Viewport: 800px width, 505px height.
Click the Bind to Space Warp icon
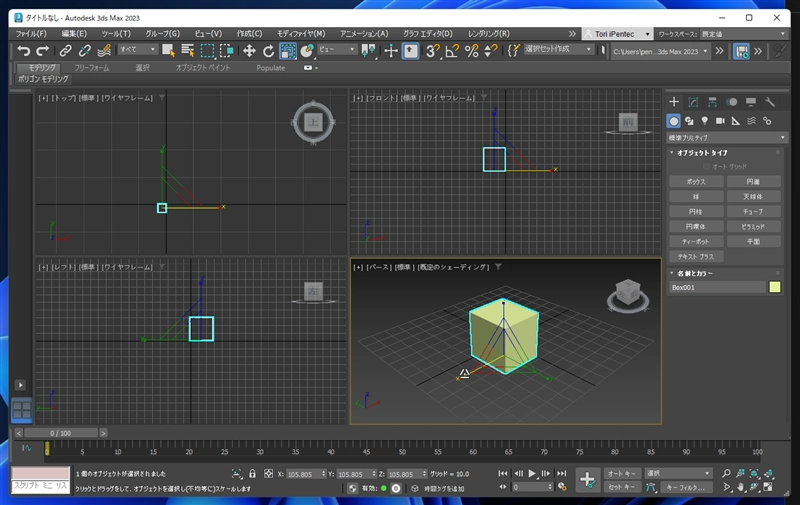click(x=104, y=50)
